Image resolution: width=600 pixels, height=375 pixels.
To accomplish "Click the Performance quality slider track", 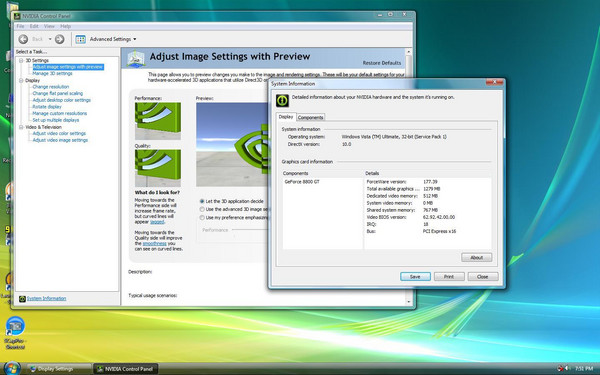I will (250, 230).
